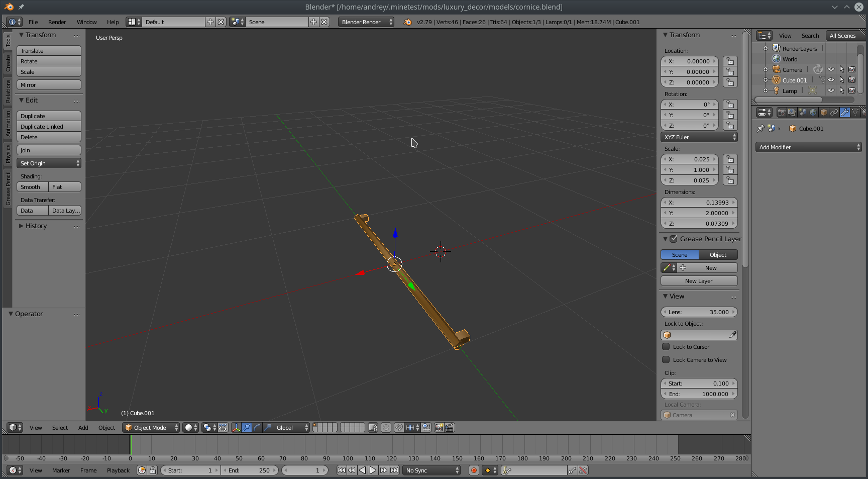Open the Scene properties tab icon
The height and width of the screenshot is (479, 868).
point(803,113)
